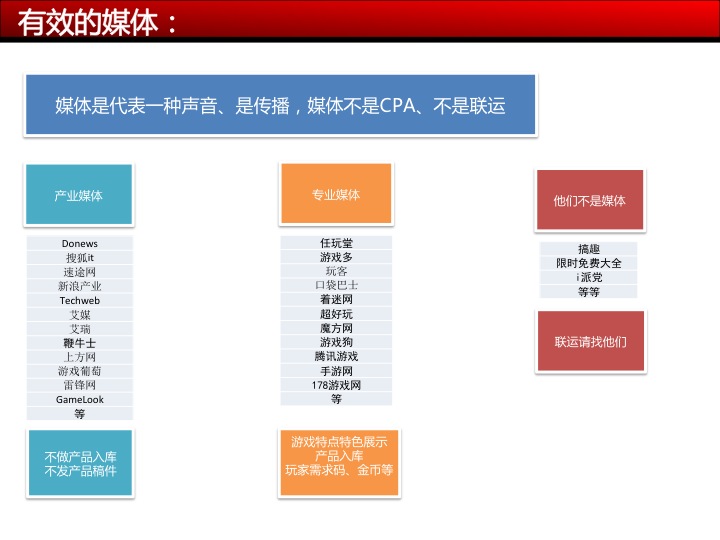This screenshot has width=720, height=540.
Task: Click the GameLook row
Action: [x=80, y=399]
